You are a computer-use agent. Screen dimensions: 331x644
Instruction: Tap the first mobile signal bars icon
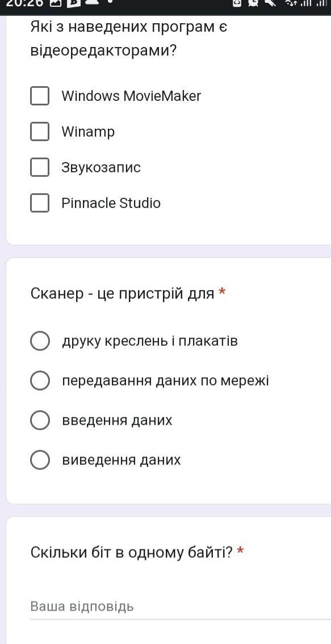click(x=305, y=3)
